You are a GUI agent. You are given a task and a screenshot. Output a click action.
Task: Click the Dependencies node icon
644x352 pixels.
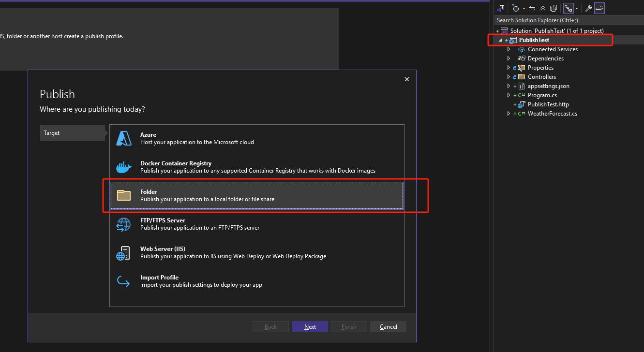pyautogui.click(x=522, y=59)
